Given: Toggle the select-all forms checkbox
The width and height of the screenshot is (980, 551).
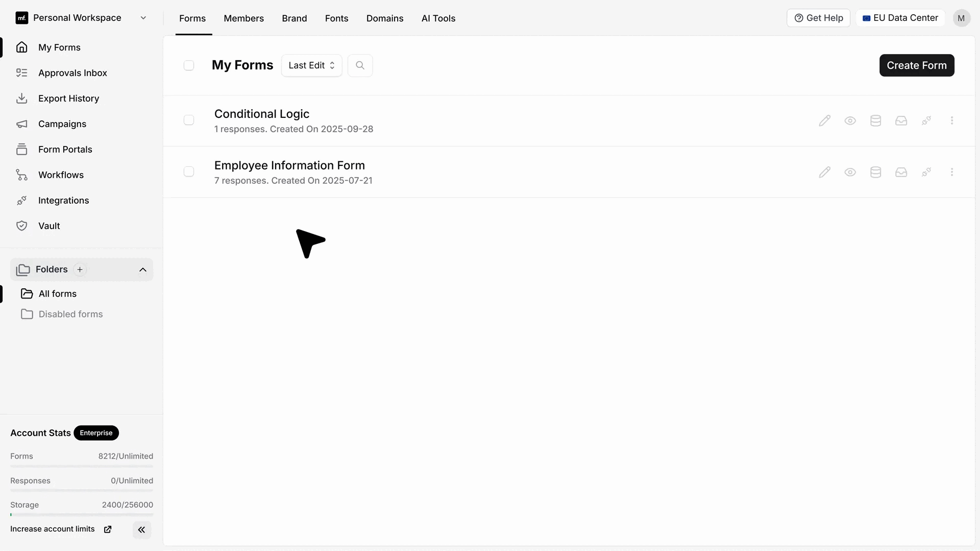Looking at the screenshot, I should point(189,65).
